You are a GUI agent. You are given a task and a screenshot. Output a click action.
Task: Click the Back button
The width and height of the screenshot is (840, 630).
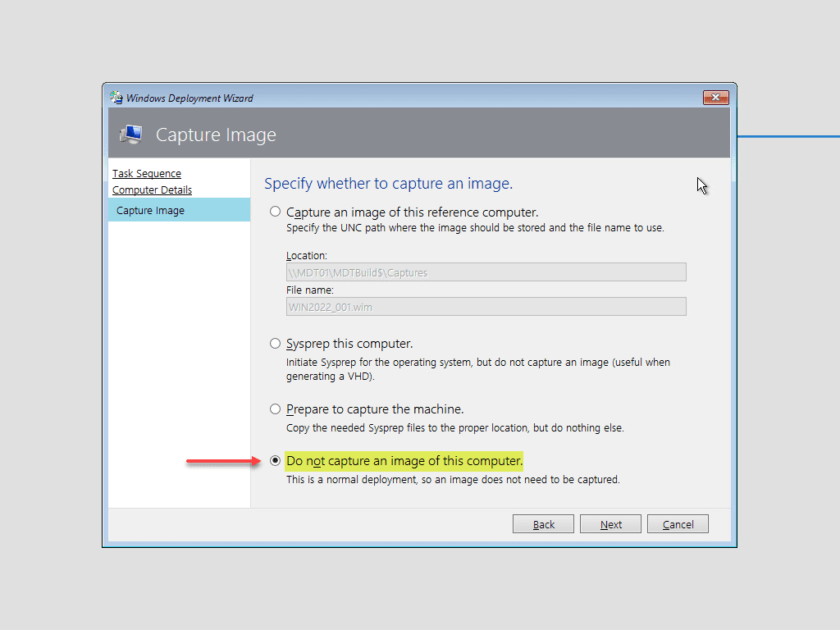point(543,523)
